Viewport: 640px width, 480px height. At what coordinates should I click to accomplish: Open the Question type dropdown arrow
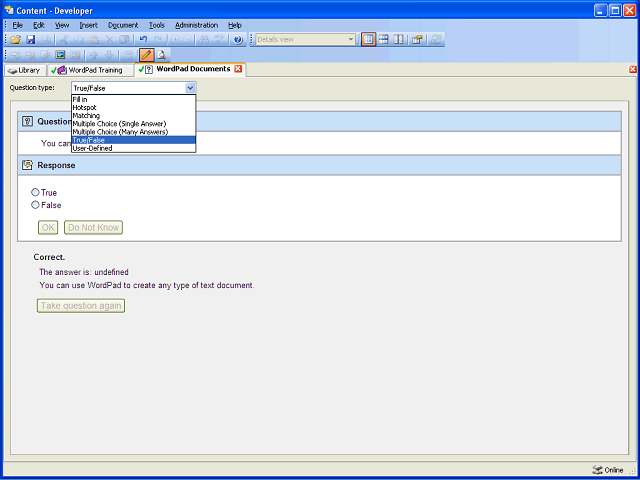click(x=190, y=88)
